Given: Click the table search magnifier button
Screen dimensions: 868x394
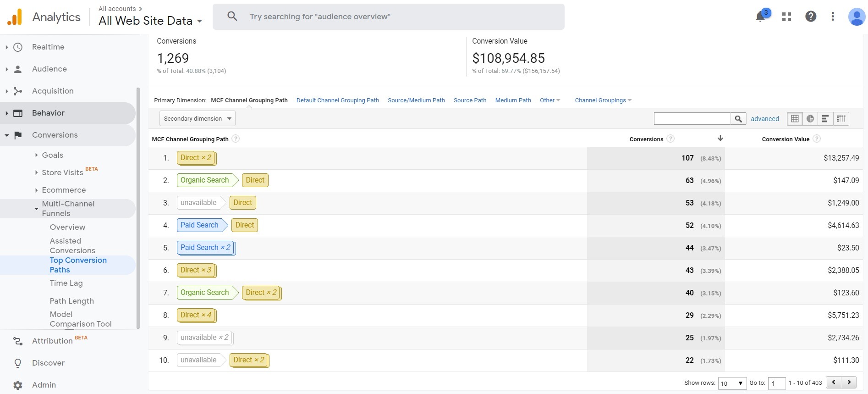Looking at the screenshot, I should coord(738,119).
